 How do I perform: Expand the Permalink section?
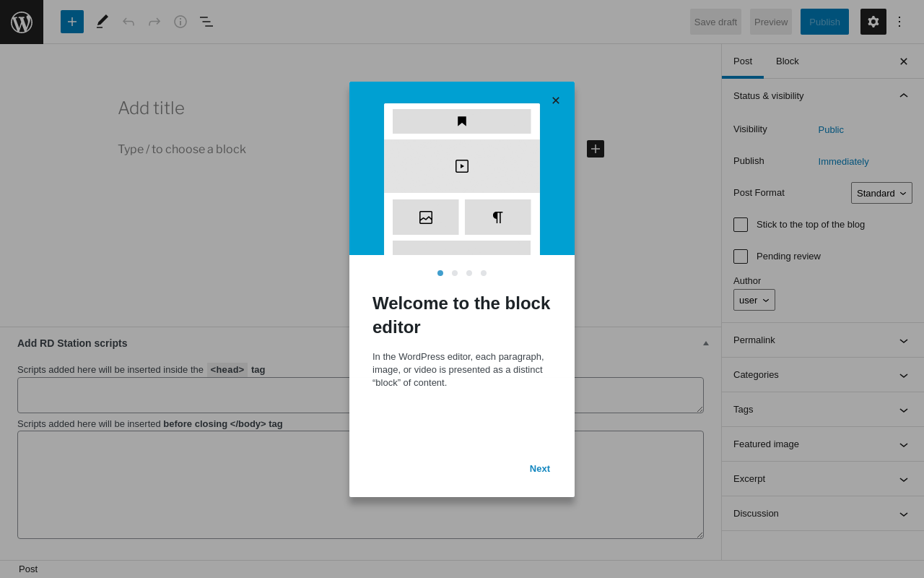click(x=823, y=340)
